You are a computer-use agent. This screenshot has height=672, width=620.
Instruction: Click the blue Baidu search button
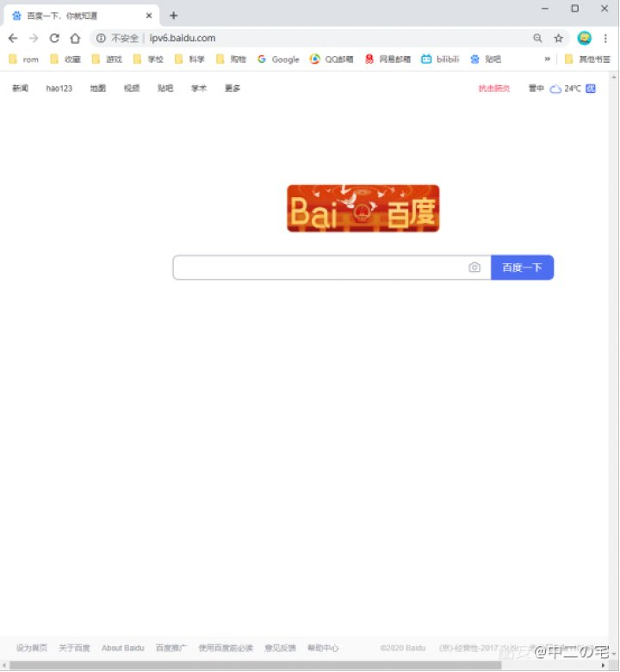522,268
